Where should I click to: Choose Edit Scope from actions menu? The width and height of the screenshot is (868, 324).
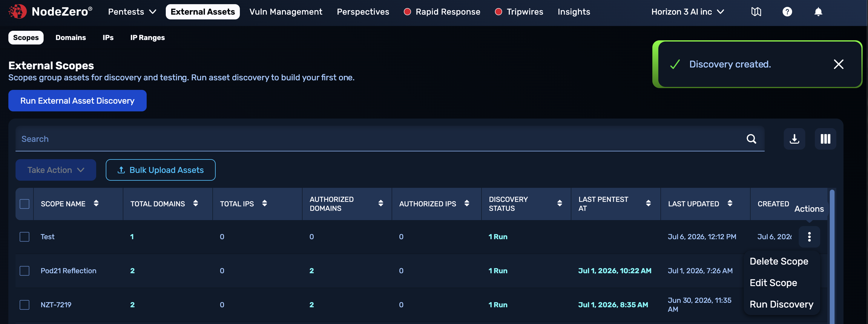pos(773,283)
